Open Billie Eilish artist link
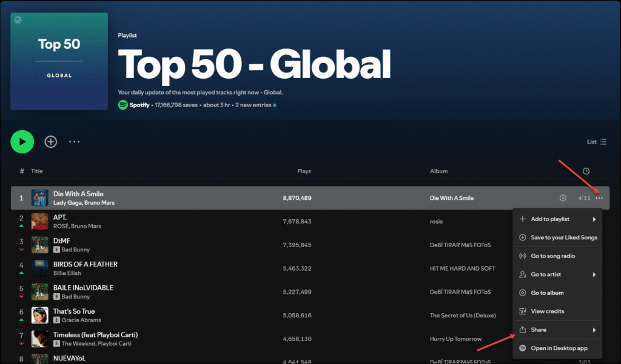 click(67, 273)
